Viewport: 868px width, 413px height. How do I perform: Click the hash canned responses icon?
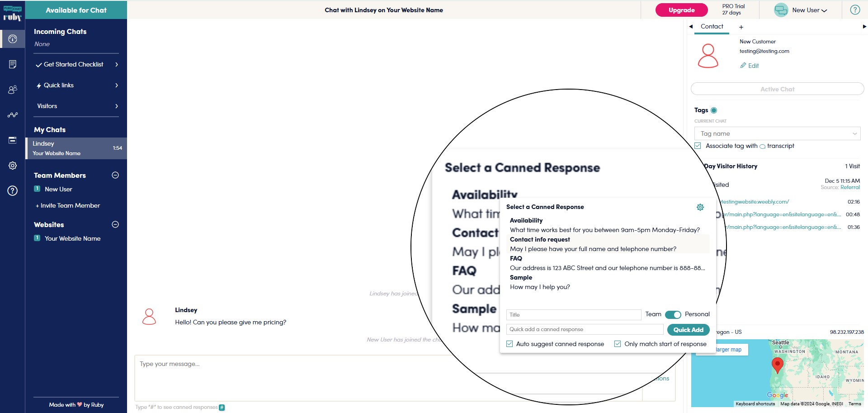pos(222,407)
